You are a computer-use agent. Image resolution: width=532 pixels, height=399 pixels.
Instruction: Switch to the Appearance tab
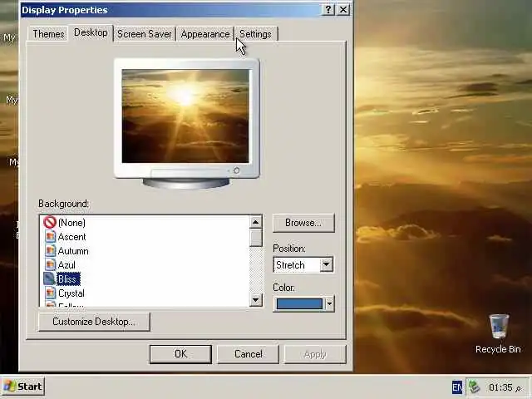click(x=205, y=34)
